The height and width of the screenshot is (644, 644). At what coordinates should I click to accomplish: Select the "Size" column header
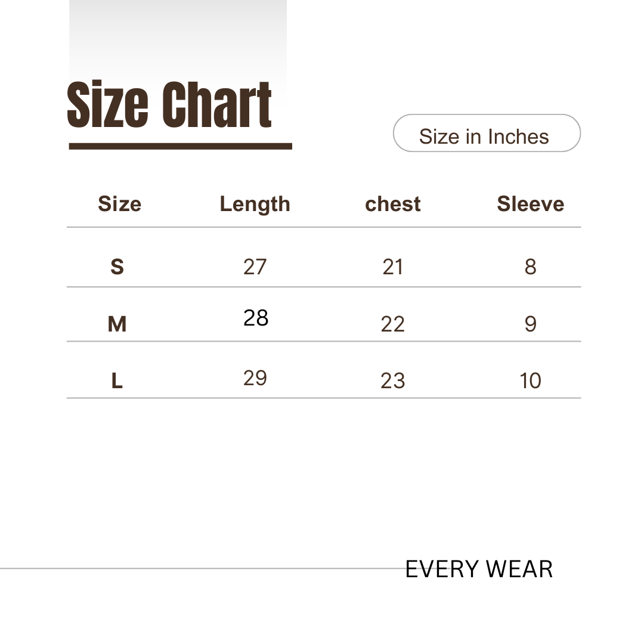click(119, 204)
